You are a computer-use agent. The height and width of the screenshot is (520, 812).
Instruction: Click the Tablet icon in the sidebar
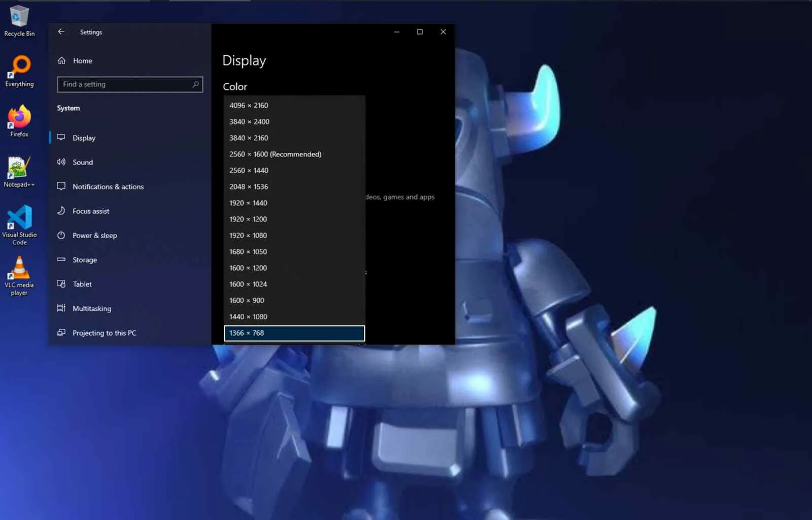61,284
